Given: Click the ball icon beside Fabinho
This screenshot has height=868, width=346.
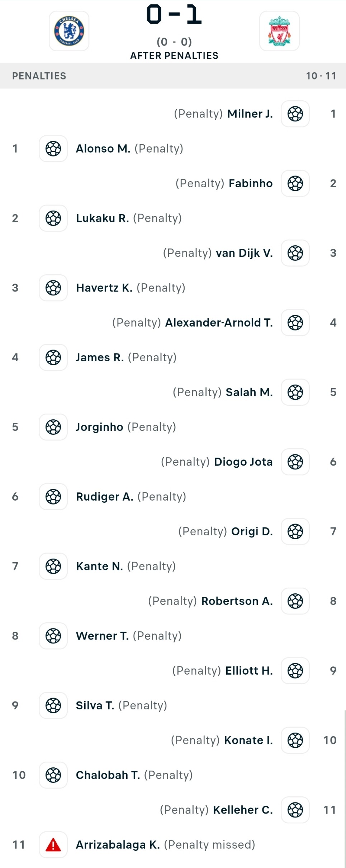Looking at the screenshot, I should pos(295,183).
